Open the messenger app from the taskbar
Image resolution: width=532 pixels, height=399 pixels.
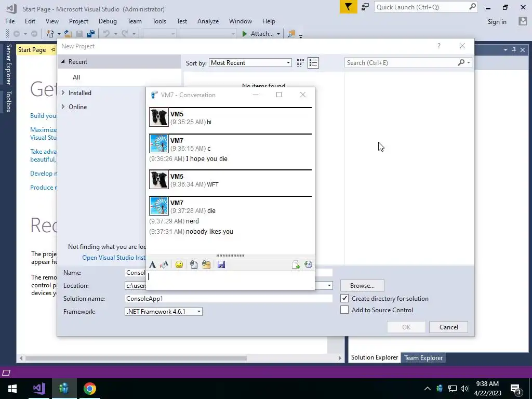coord(63,389)
